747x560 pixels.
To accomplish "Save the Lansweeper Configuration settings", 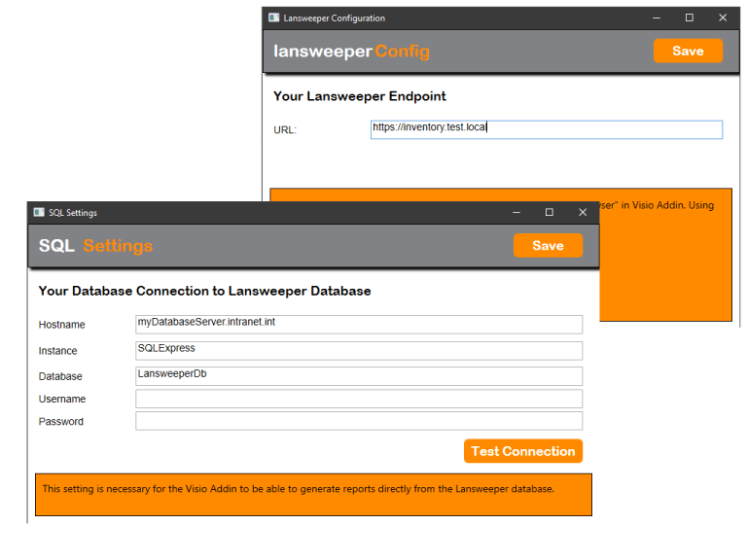I will click(x=688, y=51).
